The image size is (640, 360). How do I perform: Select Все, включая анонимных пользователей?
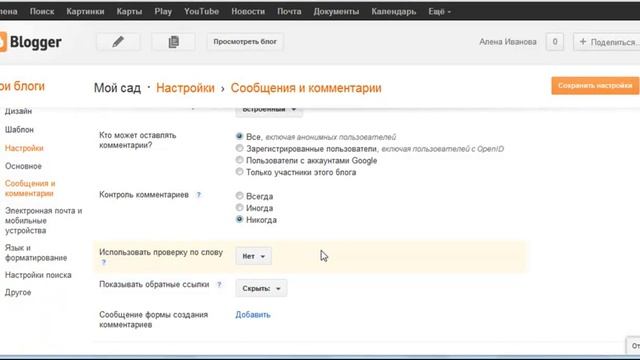point(240,136)
